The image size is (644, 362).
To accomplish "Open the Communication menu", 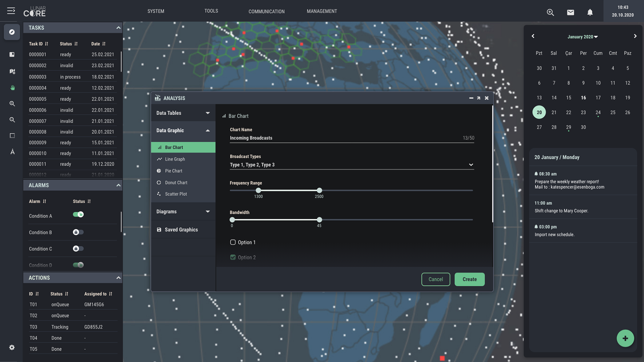I will (267, 11).
